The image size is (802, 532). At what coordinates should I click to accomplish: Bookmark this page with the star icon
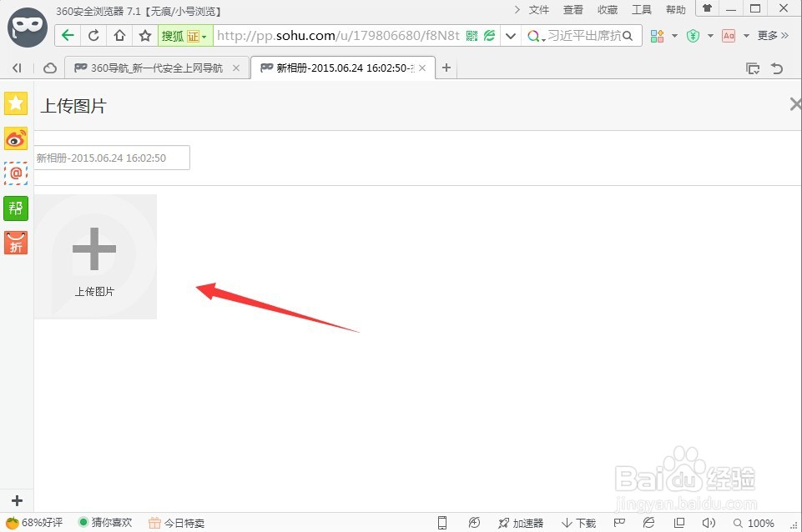click(145, 35)
